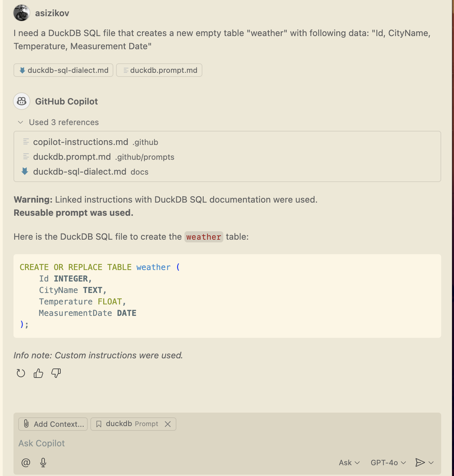Click inside the Ask Copilot input field
454x476 pixels.
pos(135,443)
